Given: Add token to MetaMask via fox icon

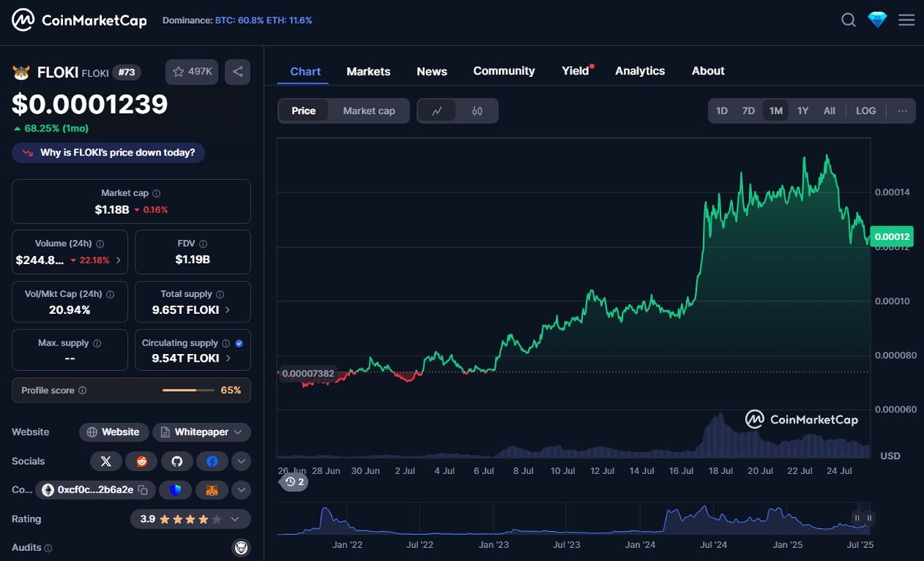Looking at the screenshot, I should pyautogui.click(x=211, y=489).
